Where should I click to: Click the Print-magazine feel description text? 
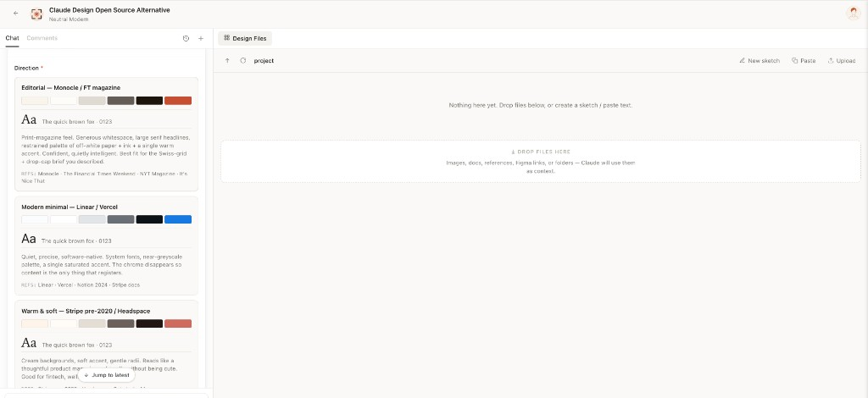(106, 150)
